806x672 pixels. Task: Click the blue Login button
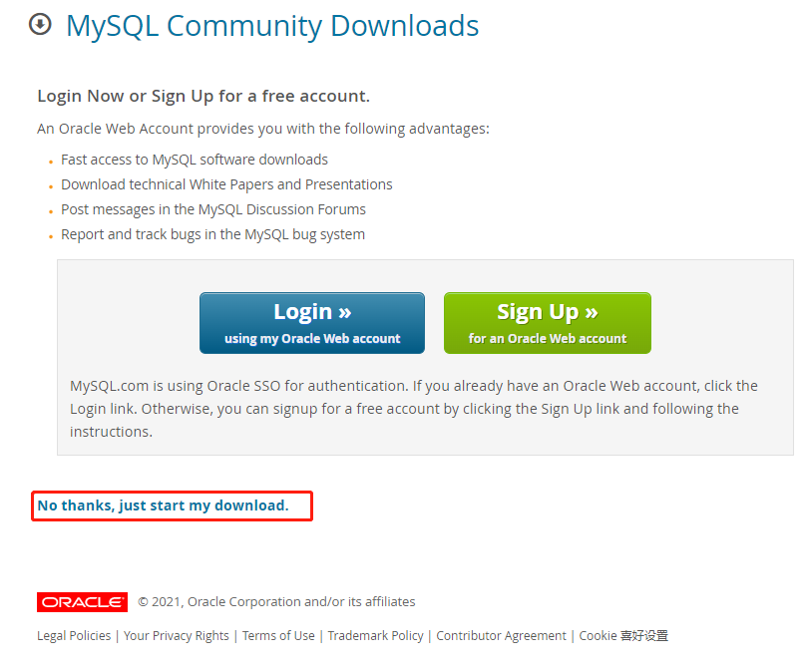[x=312, y=323]
